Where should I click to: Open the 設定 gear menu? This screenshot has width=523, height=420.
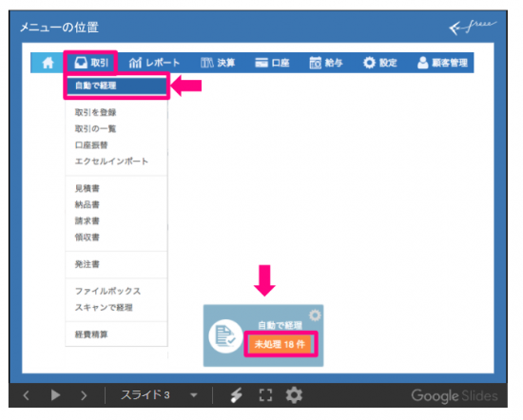click(x=379, y=63)
